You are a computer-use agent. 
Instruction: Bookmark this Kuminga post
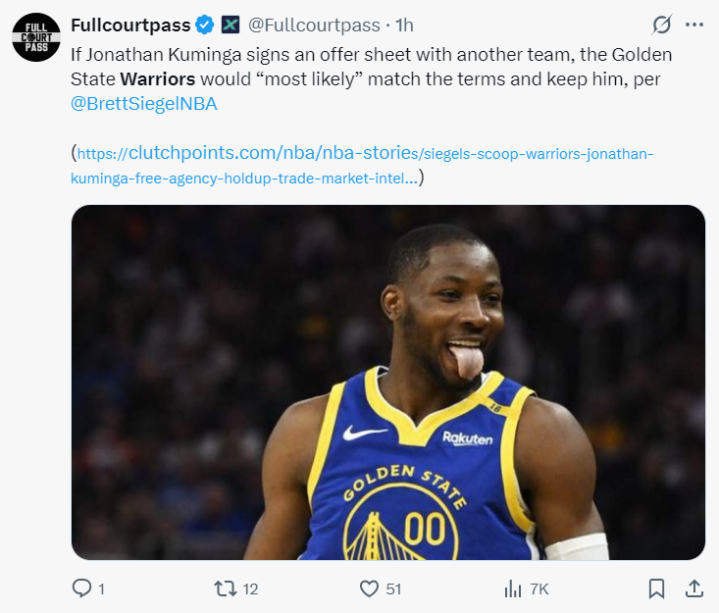click(x=656, y=588)
